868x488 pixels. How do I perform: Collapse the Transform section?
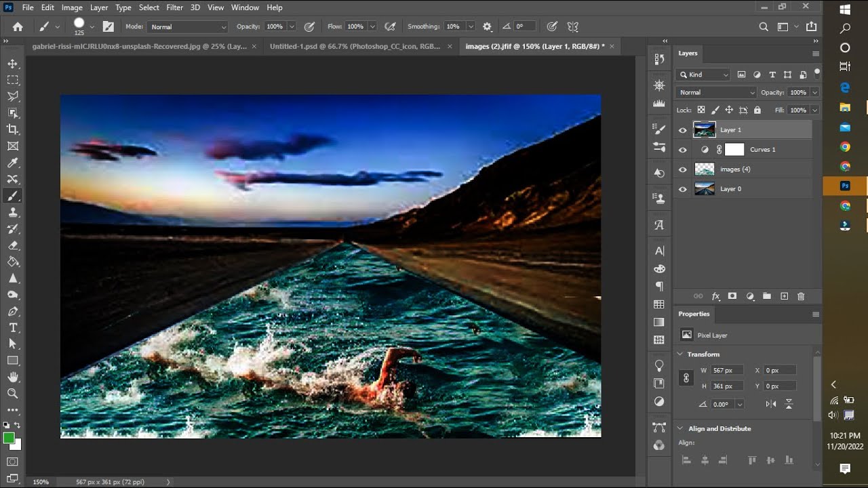pos(680,354)
